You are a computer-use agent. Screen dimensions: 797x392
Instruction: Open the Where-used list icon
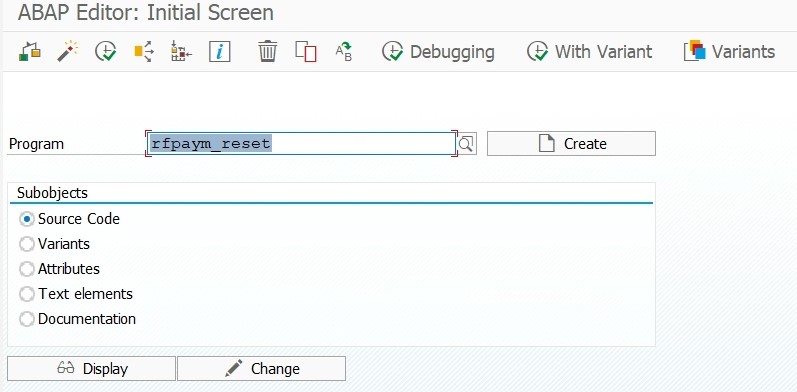[144, 51]
